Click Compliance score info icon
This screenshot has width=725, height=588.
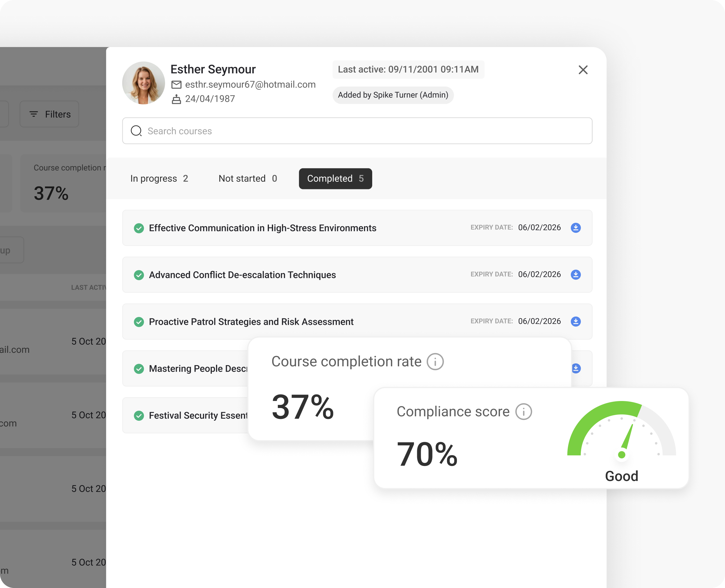coord(523,412)
